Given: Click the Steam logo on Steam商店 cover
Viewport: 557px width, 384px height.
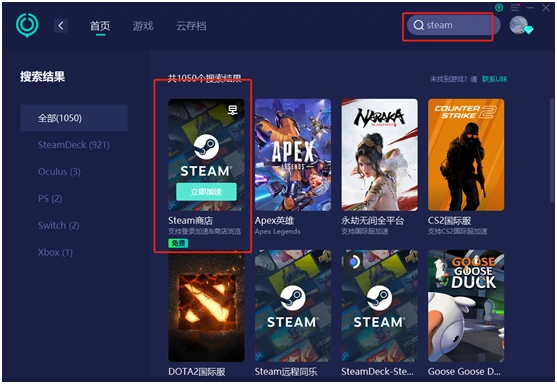Looking at the screenshot, I should 206,147.
